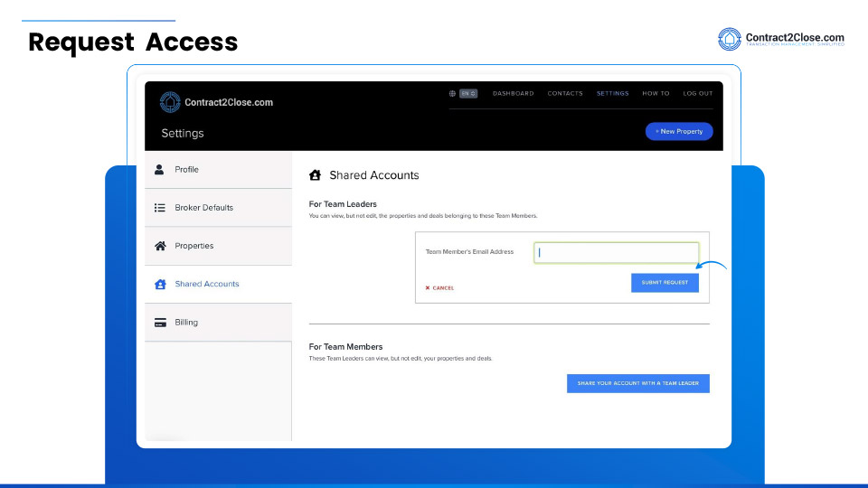Open the Dashboard menu item
Image resolution: width=868 pixels, height=488 pixels.
tap(513, 93)
